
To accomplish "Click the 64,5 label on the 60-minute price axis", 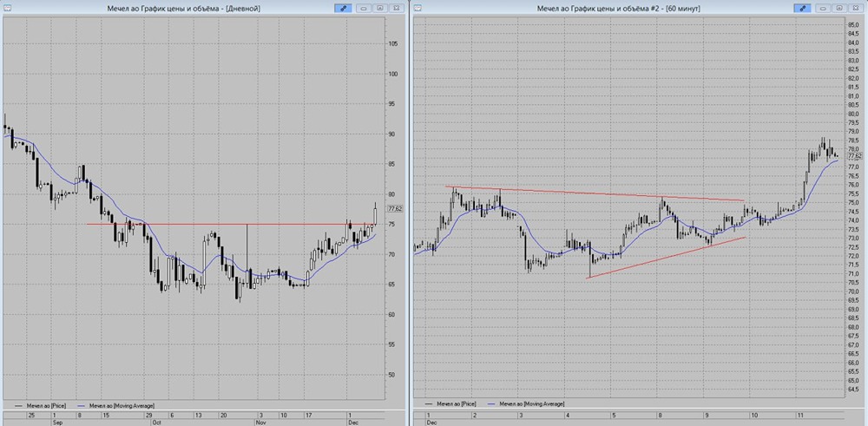I will pyautogui.click(x=853, y=390).
